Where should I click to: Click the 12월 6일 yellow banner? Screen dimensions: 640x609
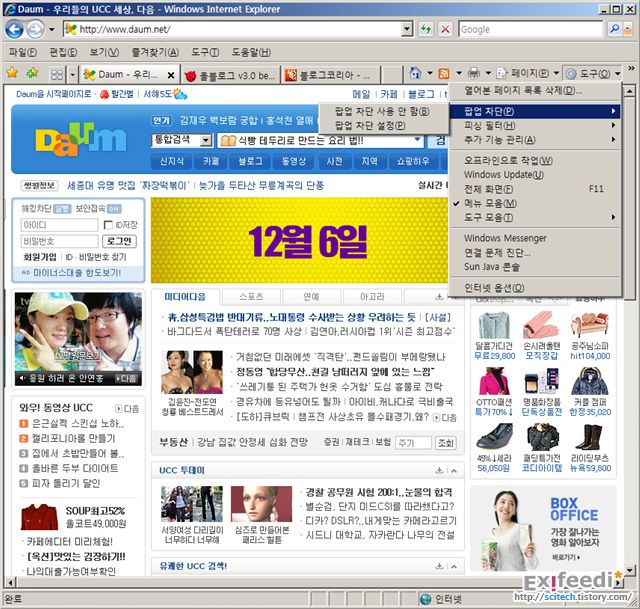[x=300, y=240]
